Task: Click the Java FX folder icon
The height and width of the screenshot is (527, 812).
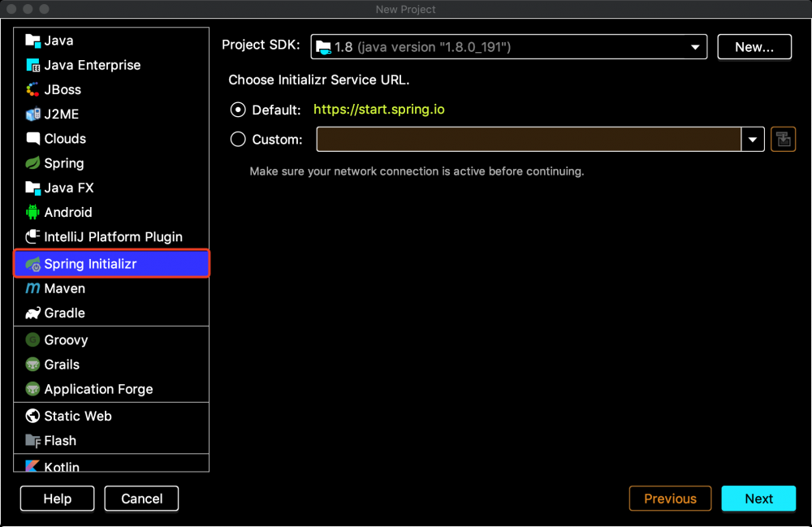Action: (32, 188)
